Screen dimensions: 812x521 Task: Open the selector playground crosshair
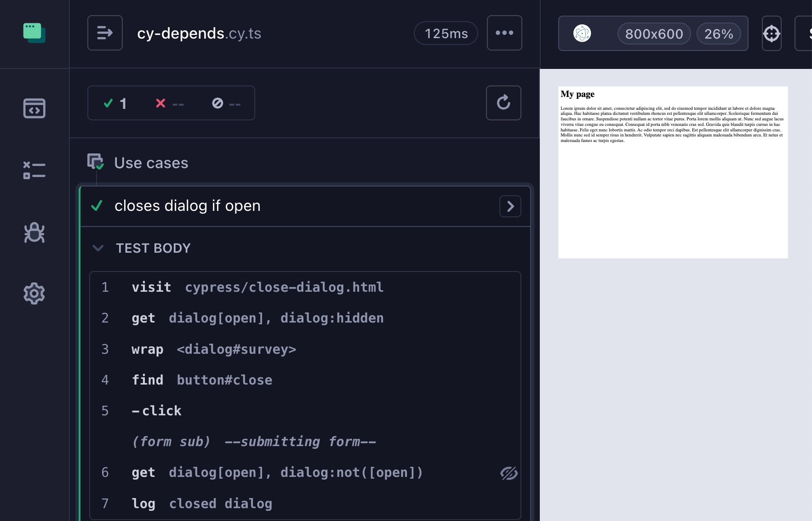[x=772, y=34]
